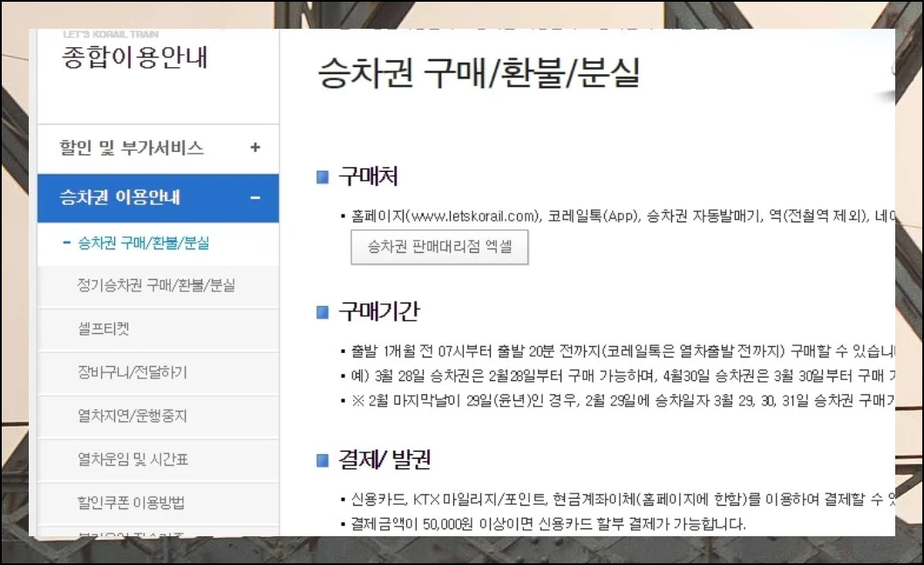924x565 pixels.
Task: Click the blue square icon beside 결제/발권
Action: pyautogui.click(x=323, y=461)
